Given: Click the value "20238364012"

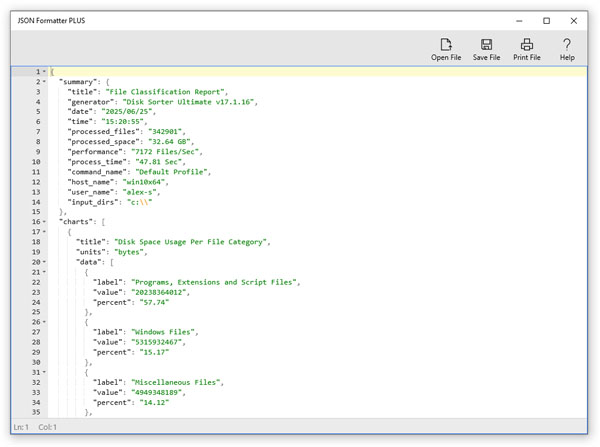Looking at the screenshot, I should coord(158,292).
